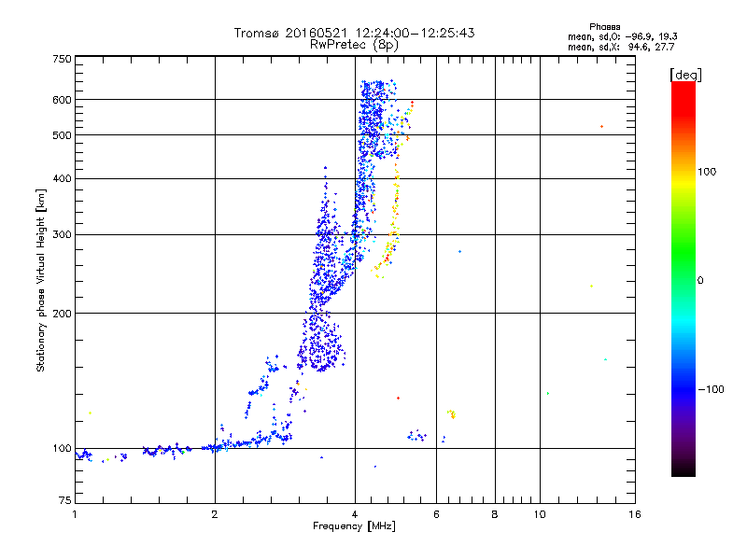Click the x-axis '6' tick label

pos(436,514)
